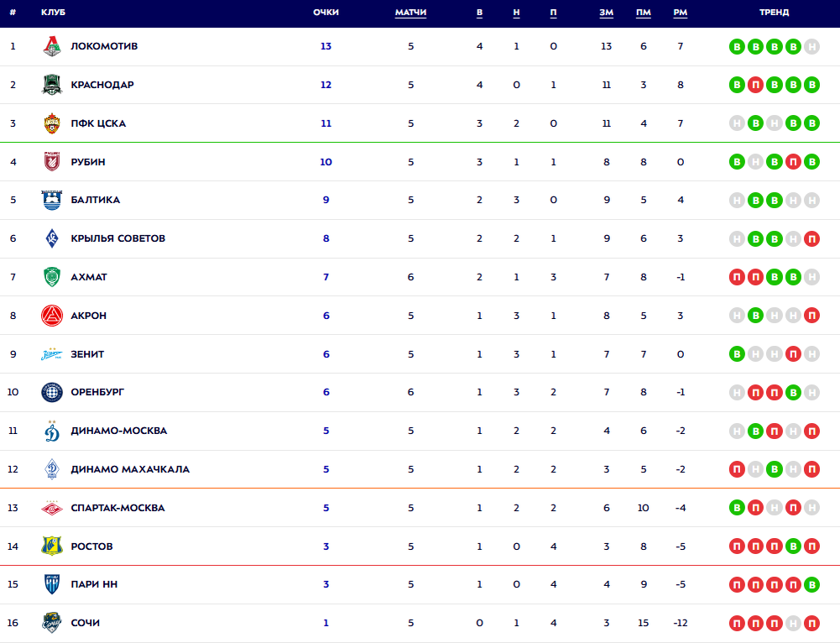
Task: Click the Krasnodar club crest
Action: point(52,85)
